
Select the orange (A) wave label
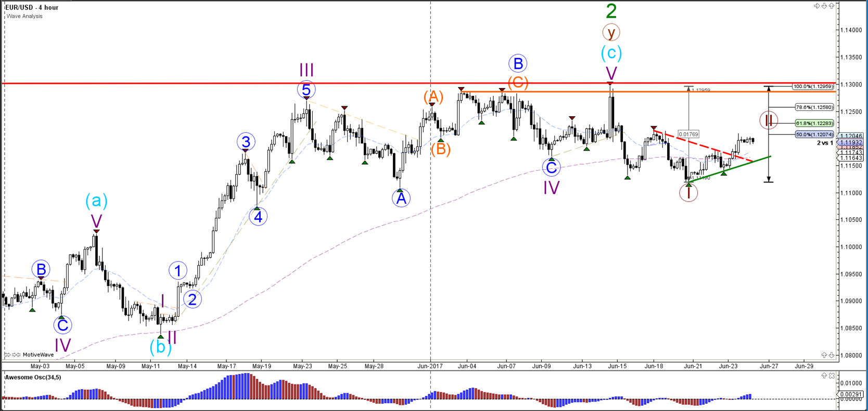tap(433, 96)
